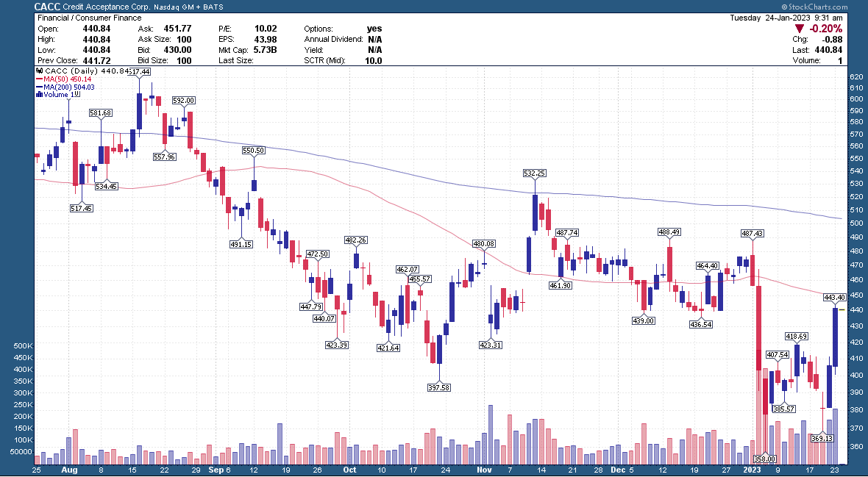Click the 455.57 price label
This screenshot has height=477, width=868.
coord(419,279)
